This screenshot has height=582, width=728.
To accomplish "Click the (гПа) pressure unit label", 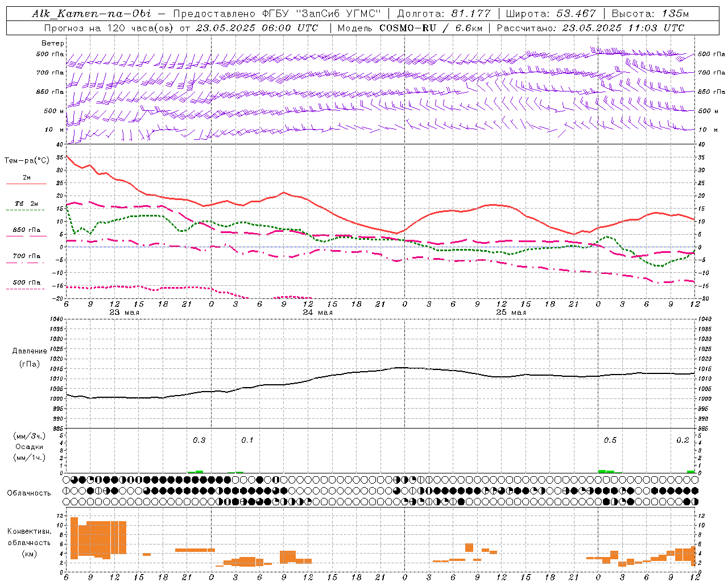I will pyautogui.click(x=30, y=364).
